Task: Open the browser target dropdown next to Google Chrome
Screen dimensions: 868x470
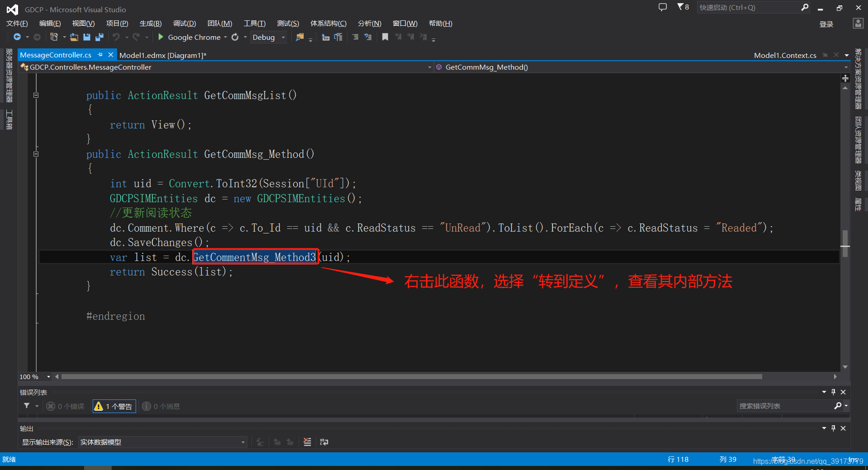Action: [x=225, y=37]
